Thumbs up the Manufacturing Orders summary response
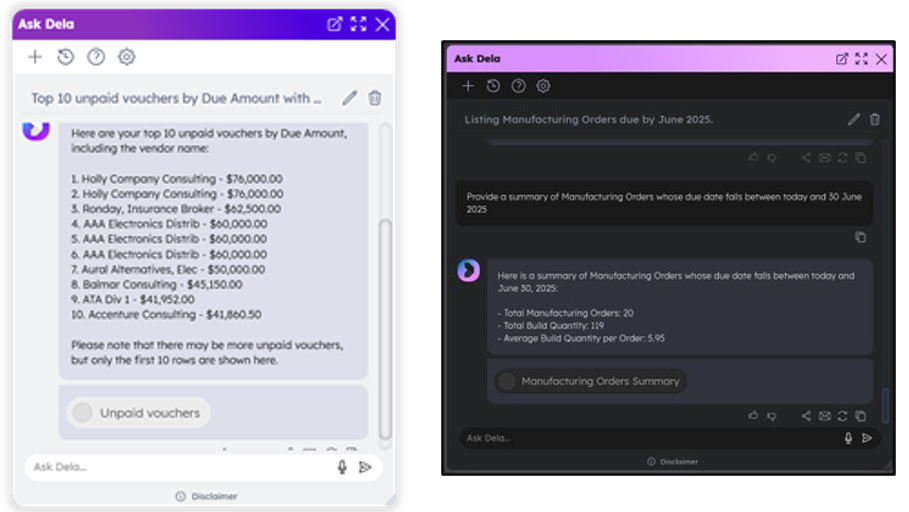The height and width of the screenshot is (512, 909). click(753, 416)
